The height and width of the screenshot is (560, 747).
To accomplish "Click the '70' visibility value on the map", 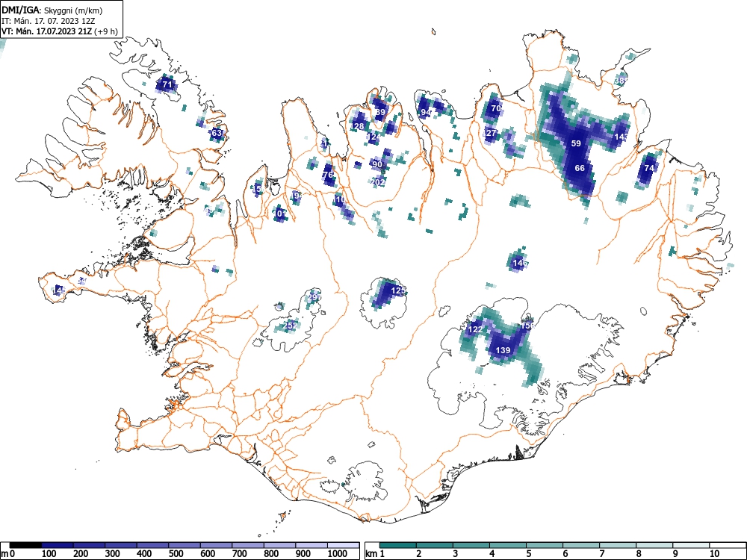I will click(x=496, y=108).
